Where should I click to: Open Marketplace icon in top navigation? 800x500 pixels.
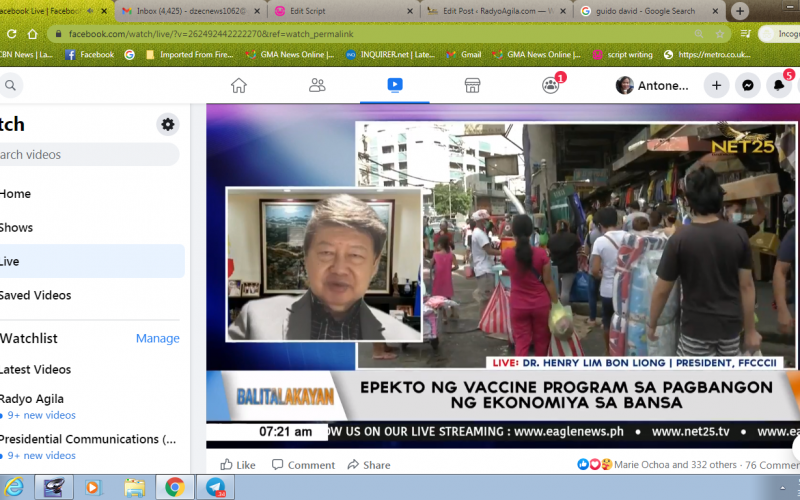[x=472, y=85]
